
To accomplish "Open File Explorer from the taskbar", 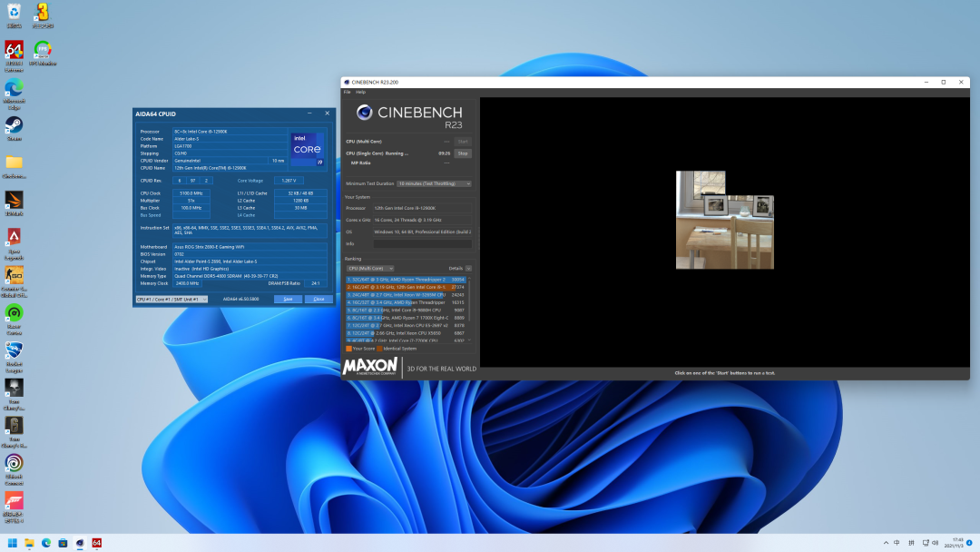I will [x=29, y=543].
